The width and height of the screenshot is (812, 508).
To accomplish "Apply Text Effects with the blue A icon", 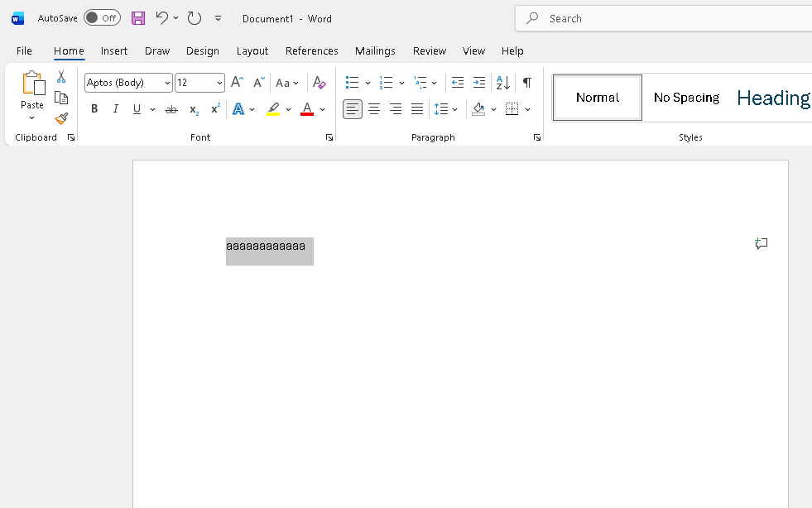I will (x=238, y=109).
